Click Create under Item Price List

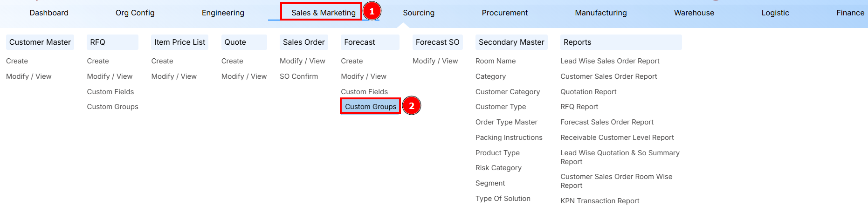coord(162,61)
